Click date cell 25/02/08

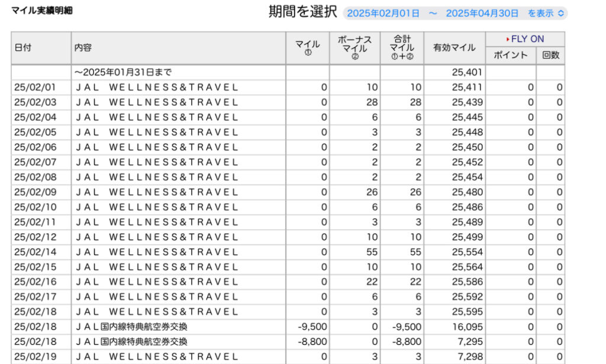(35, 177)
